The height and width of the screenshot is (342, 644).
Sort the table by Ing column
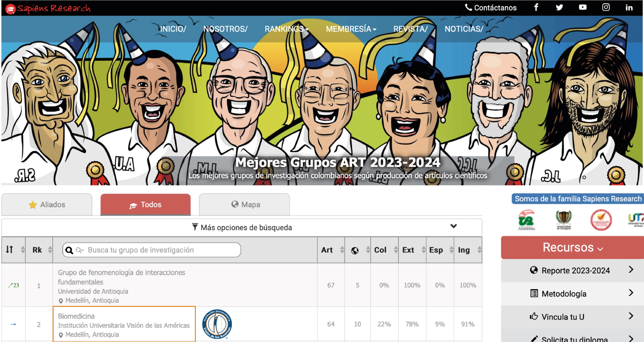468,250
